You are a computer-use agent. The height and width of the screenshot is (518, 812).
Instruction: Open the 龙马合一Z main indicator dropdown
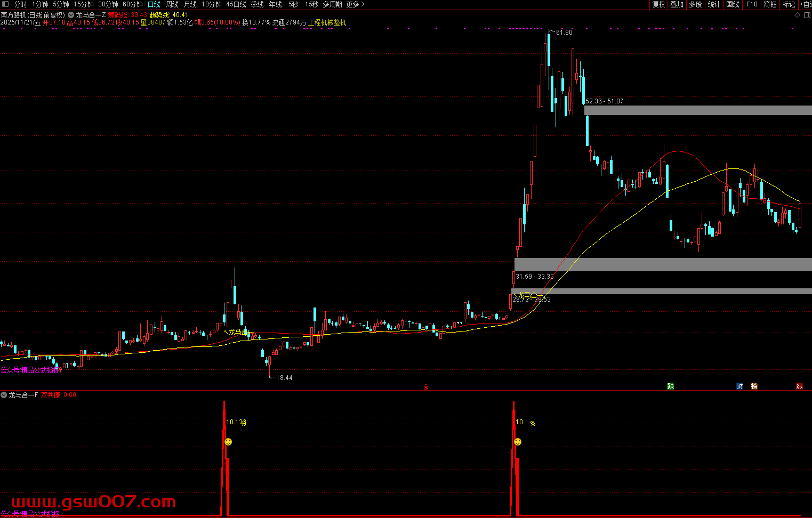pos(71,15)
